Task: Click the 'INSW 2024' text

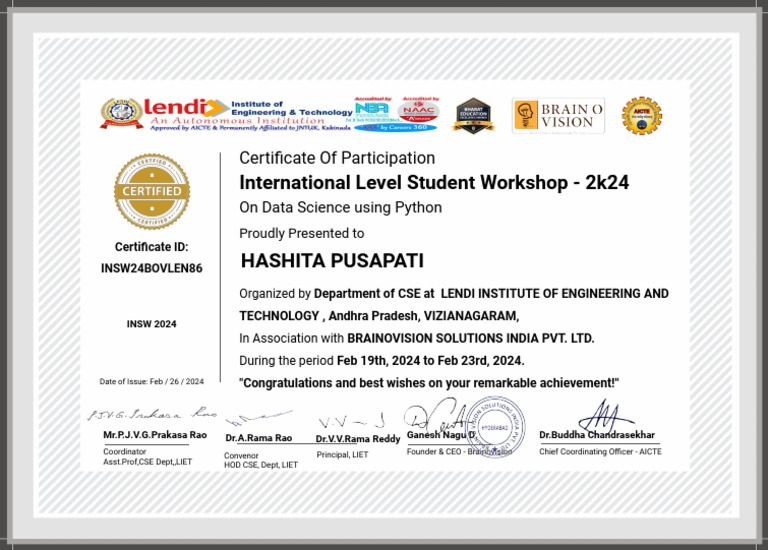Action: 151,324
